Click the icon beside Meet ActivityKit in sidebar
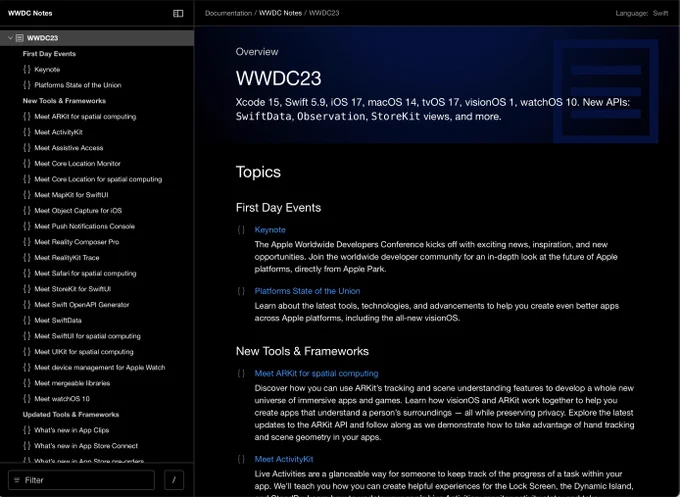The height and width of the screenshot is (497, 680). pyautogui.click(x=27, y=132)
